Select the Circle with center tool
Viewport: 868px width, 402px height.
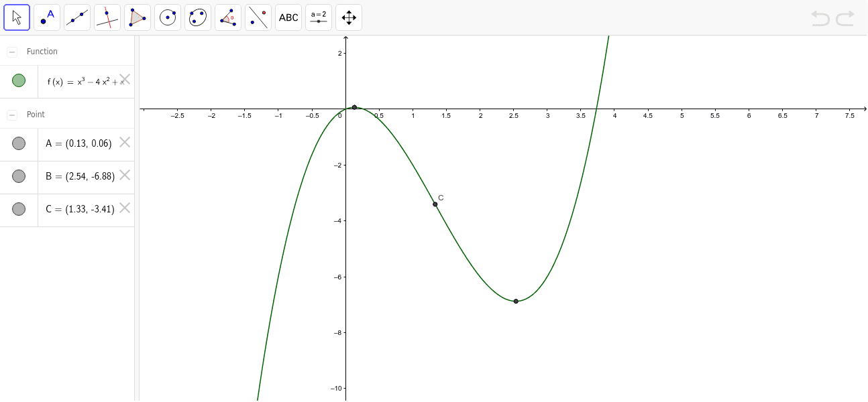click(168, 17)
